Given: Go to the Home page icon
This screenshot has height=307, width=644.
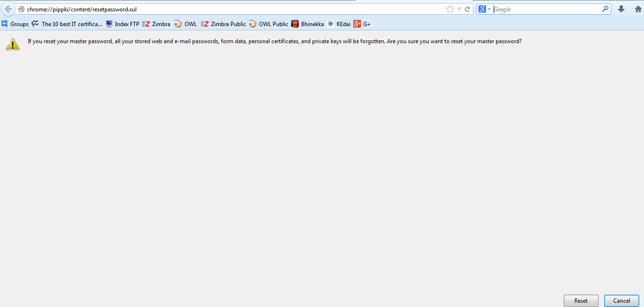Looking at the screenshot, I should tap(638, 9).
